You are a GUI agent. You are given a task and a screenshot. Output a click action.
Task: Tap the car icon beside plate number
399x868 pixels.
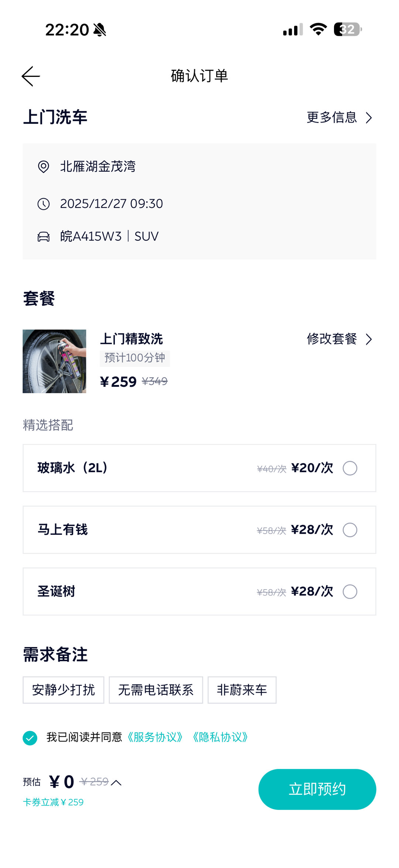[x=44, y=237]
